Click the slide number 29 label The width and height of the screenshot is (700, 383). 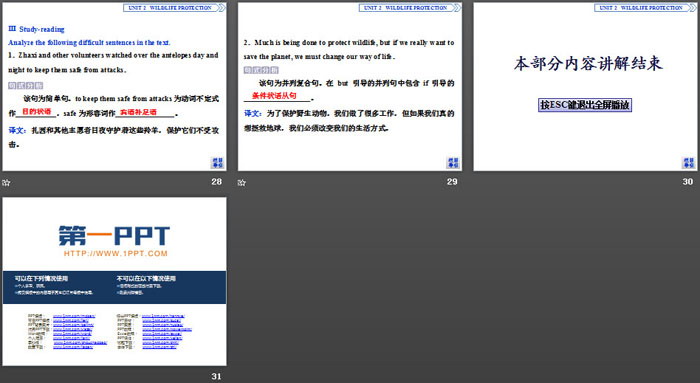point(452,182)
